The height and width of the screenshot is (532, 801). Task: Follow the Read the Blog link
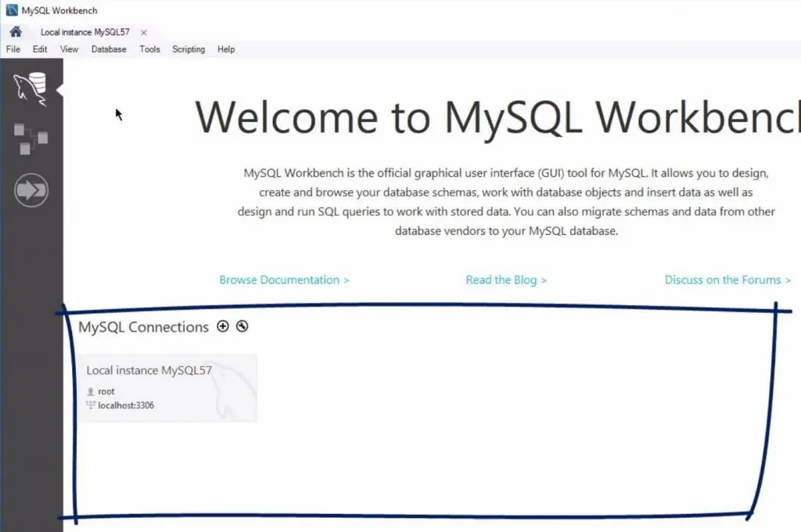click(506, 280)
